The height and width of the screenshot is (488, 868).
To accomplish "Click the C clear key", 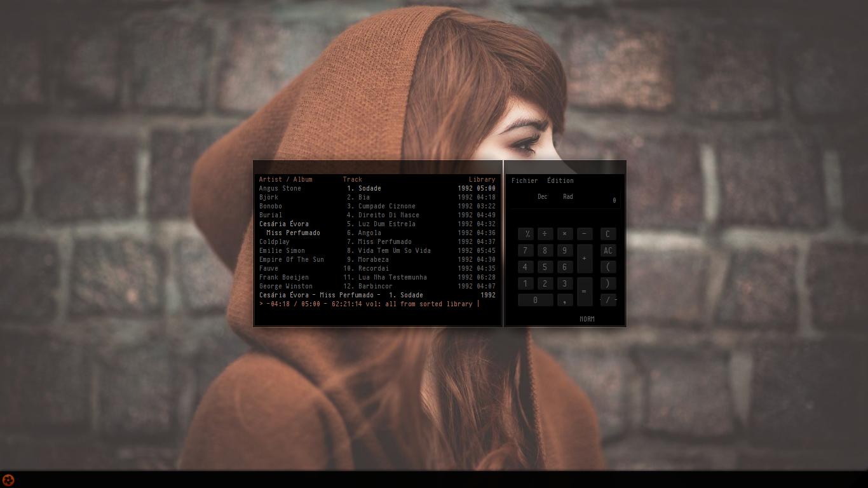I will (x=607, y=234).
